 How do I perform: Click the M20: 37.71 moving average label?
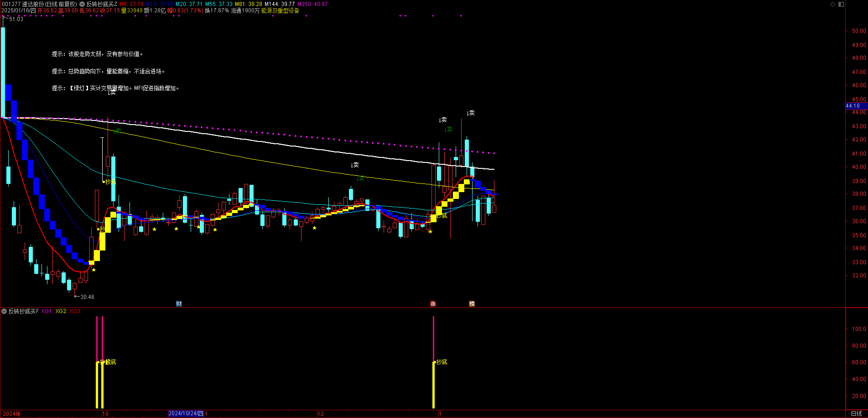(x=189, y=4)
